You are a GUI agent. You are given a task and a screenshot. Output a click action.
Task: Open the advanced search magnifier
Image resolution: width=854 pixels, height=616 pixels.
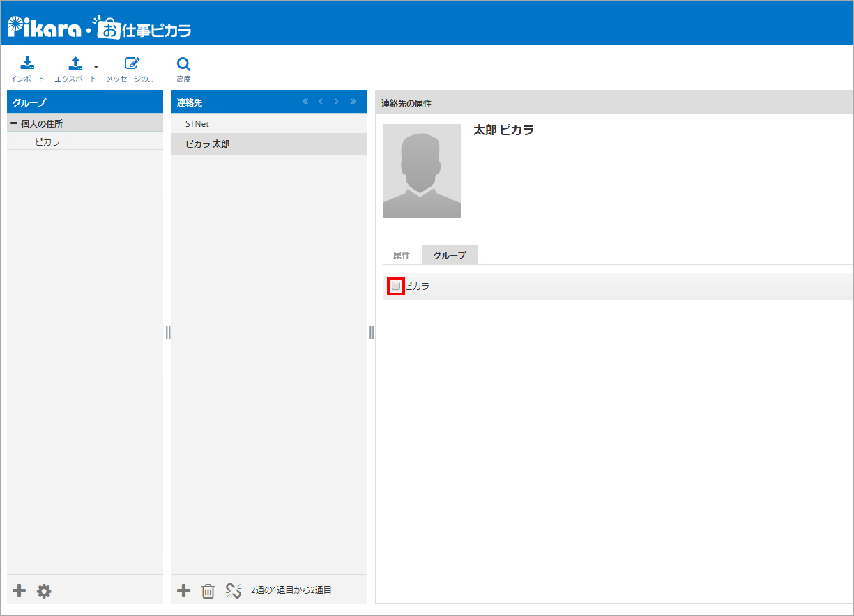point(183,63)
